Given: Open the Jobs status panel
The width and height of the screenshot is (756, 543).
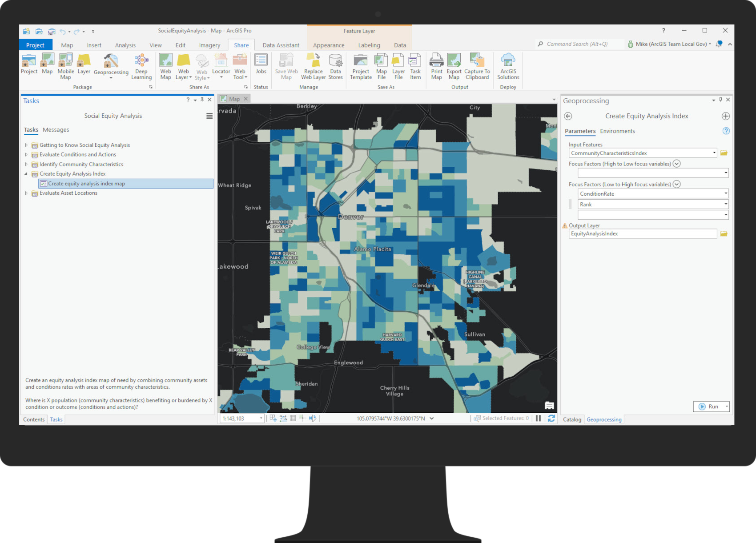Looking at the screenshot, I should (x=261, y=66).
